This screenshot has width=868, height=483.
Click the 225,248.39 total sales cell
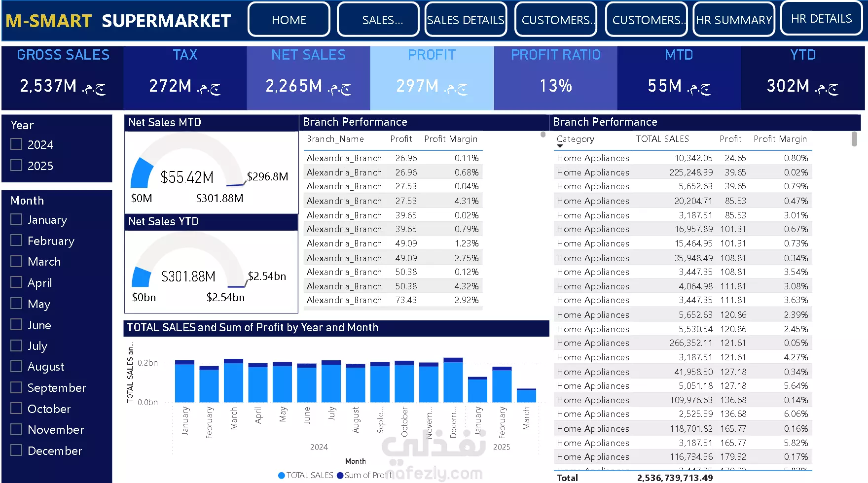click(x=691, y=172)
